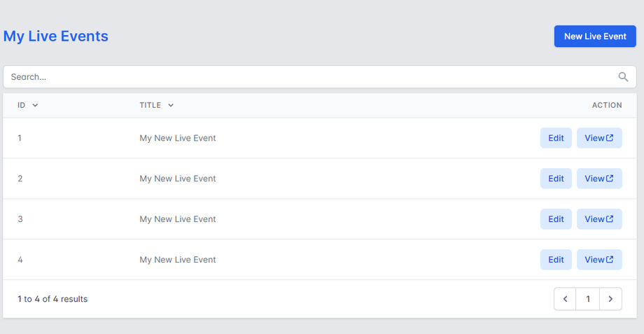Click the first row's event title
Viewport: 644px width, 334px height.
[178, 138]
